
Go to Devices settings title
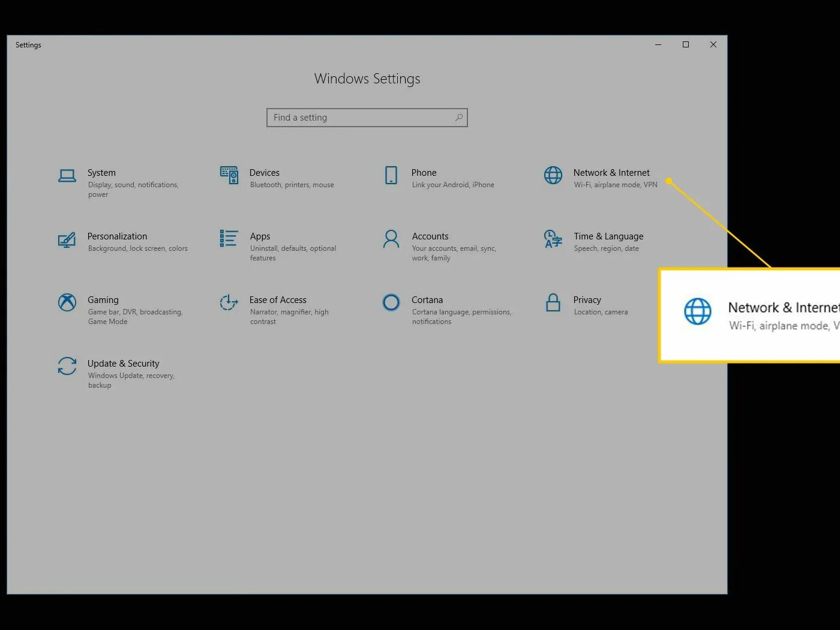point(265,173)
